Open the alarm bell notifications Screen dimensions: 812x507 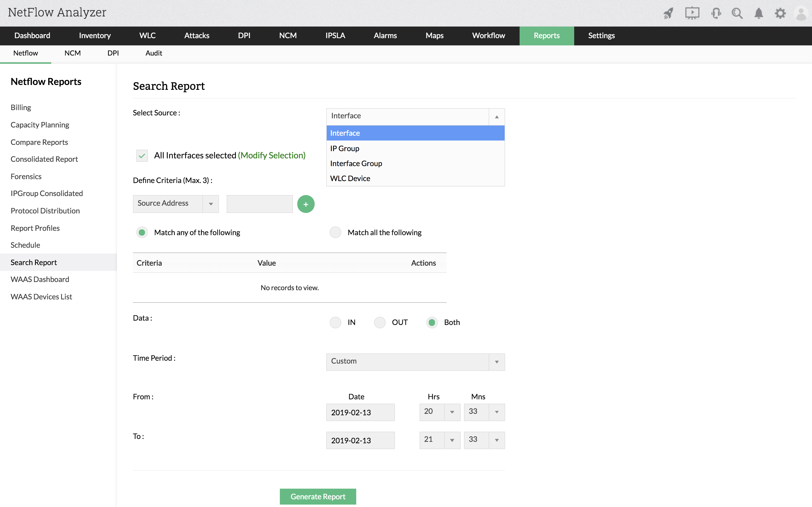[759, 14]
